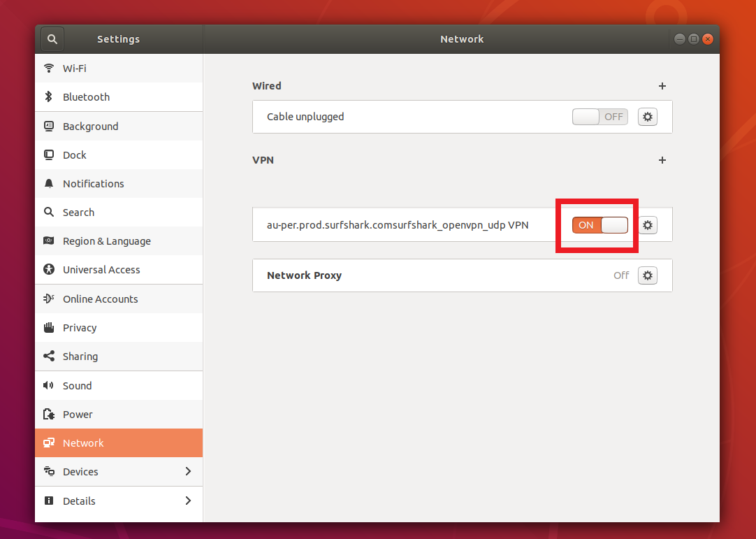Viewport: 756px width, 539px height.
Task: Open the Surfshark VPN gear settings
Action: click(648, 225)
